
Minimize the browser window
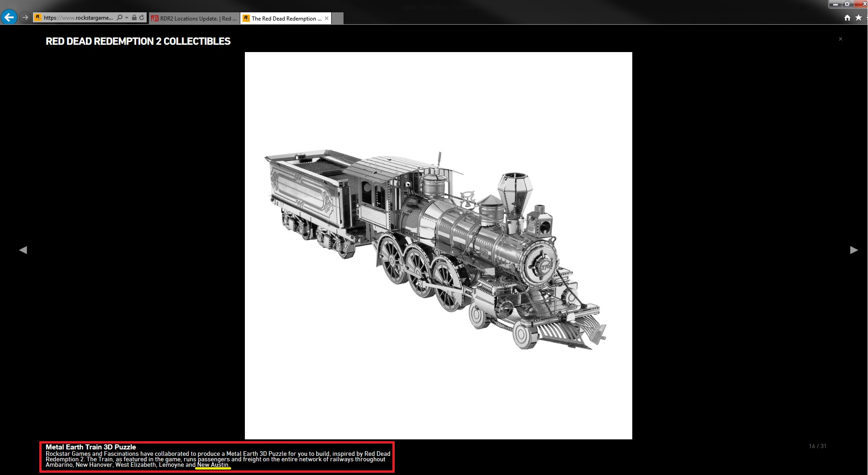(x=836, y=4)
